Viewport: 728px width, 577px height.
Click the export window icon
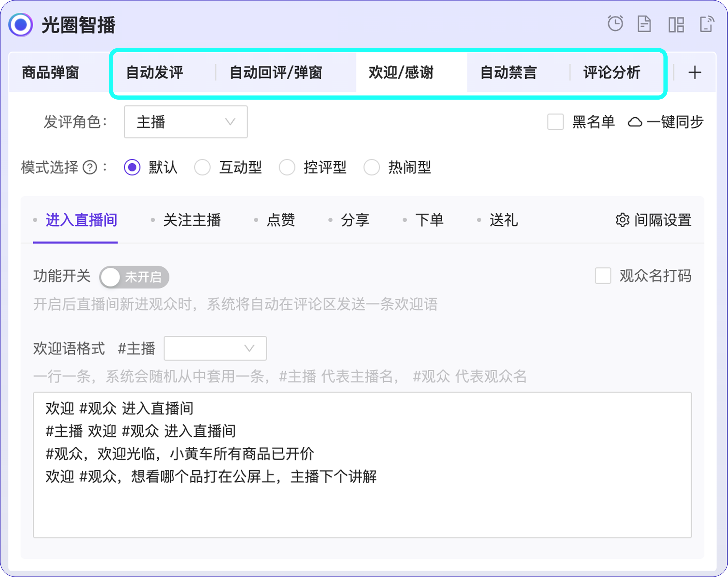(x=706, y=24)
